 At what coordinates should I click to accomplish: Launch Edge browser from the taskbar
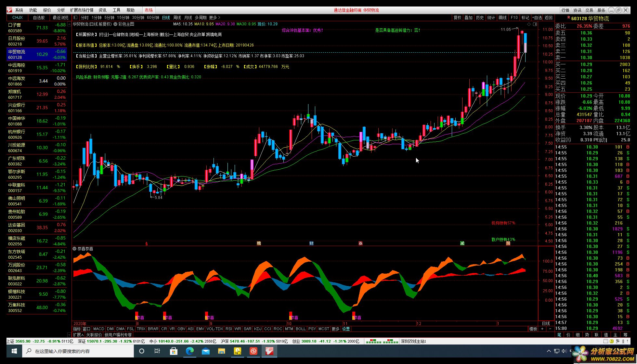tap(189, 351)
